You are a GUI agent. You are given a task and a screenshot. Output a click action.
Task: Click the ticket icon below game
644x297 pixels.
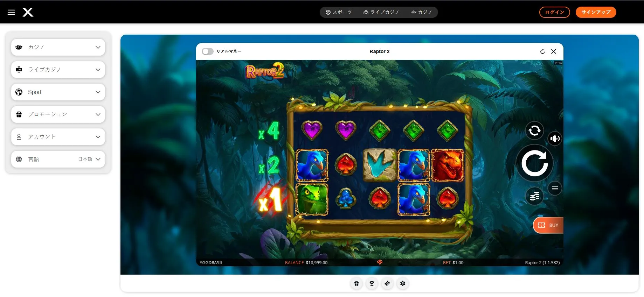tap(387, 283)
